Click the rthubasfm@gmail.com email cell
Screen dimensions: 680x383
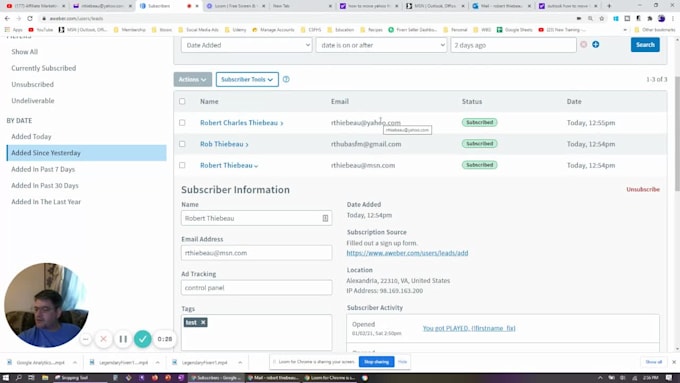click(x=366, y=144)
